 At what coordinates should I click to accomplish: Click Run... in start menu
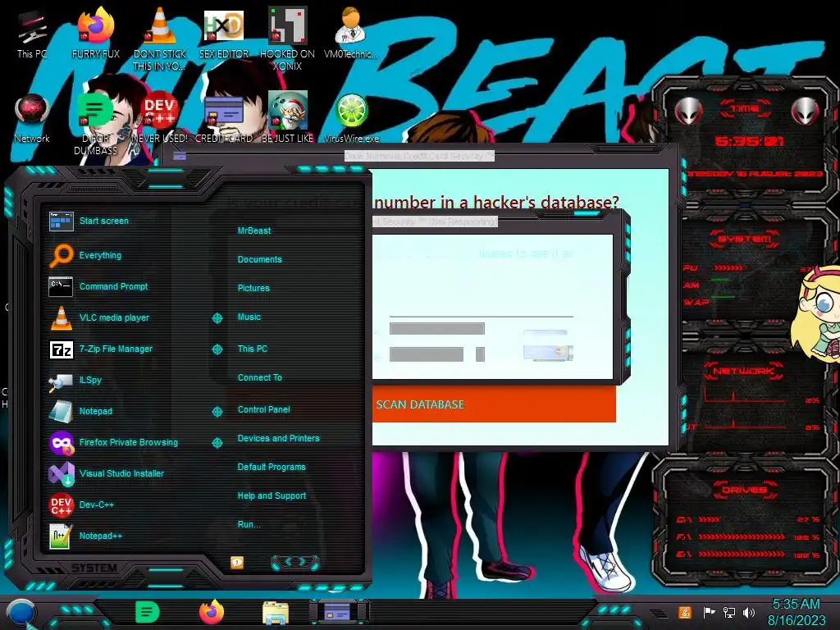click(x=249, y=524)
